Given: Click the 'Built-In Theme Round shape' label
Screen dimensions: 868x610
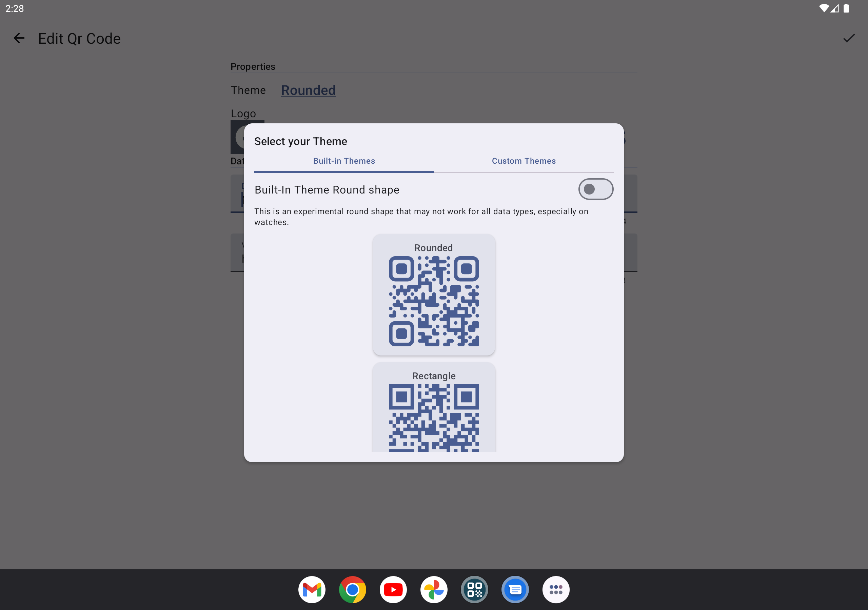Looking at the screenshot, I should pos(327,190).
